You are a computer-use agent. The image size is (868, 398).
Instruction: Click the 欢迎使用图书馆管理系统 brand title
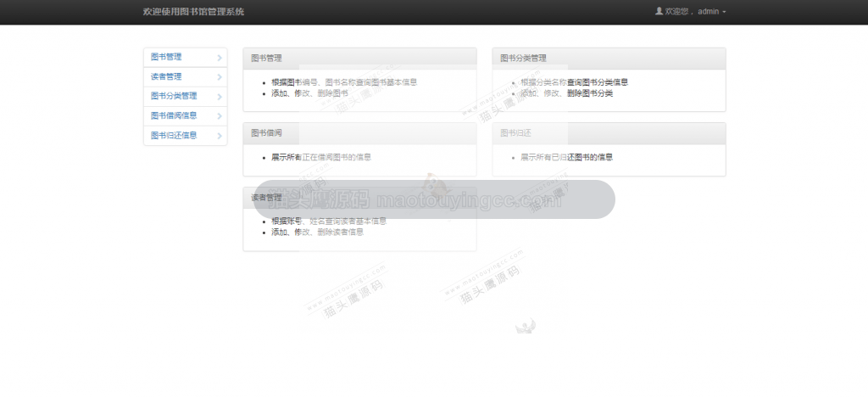(193, 12)
